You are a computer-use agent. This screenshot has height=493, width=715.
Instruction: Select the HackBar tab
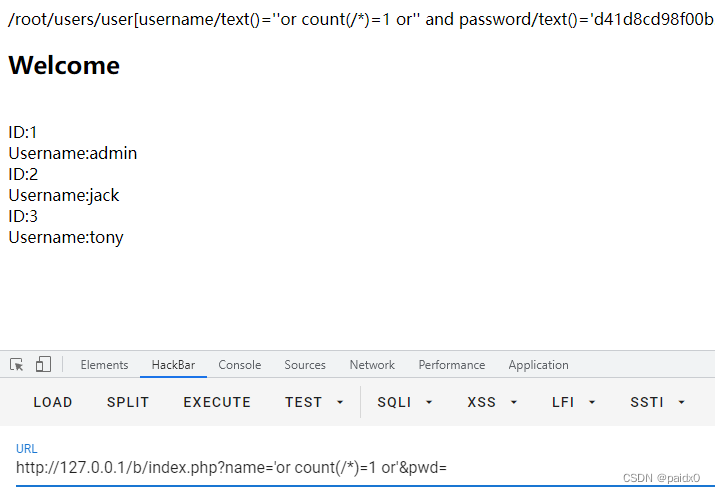[173, 365]
